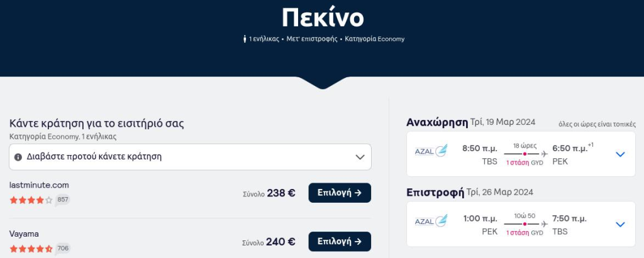Screen dimensions: 644x258
Task: Click airplane icon on departure route line
Action: point(544,154)
